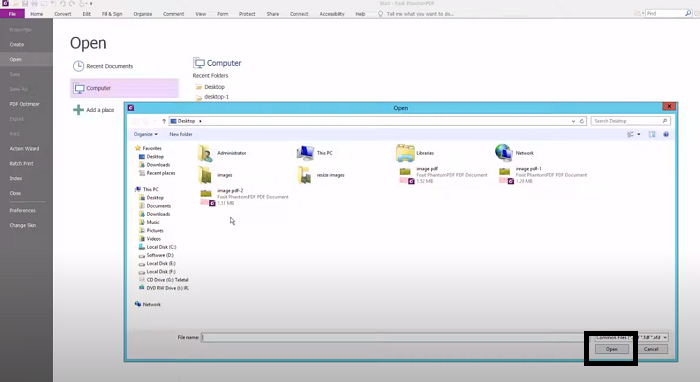Select the Libraries folder icon
The image size is (700, 382).
[x=405, y=153]
